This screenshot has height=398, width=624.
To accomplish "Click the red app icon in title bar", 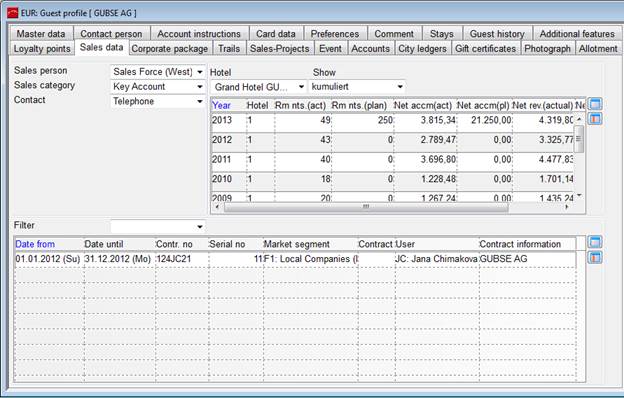I will coord(12,13).
